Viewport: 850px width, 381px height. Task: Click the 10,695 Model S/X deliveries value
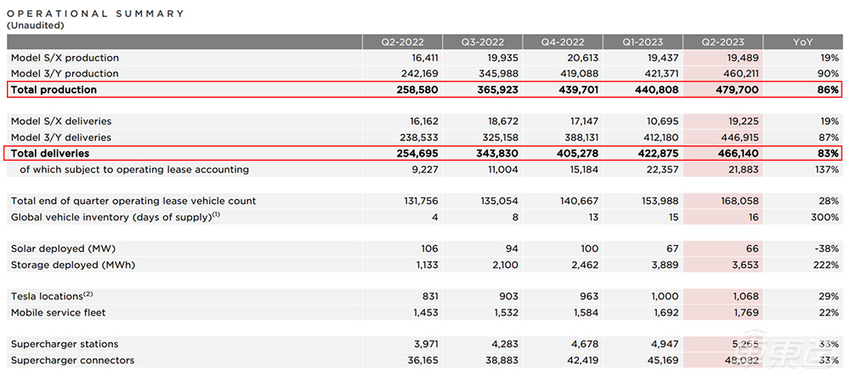click(662, 121)
